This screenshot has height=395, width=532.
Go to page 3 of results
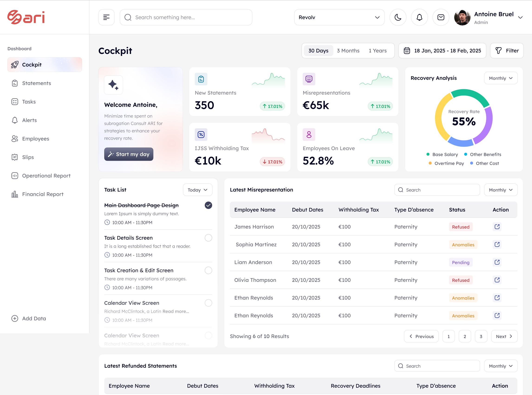[x=481, y=336]
